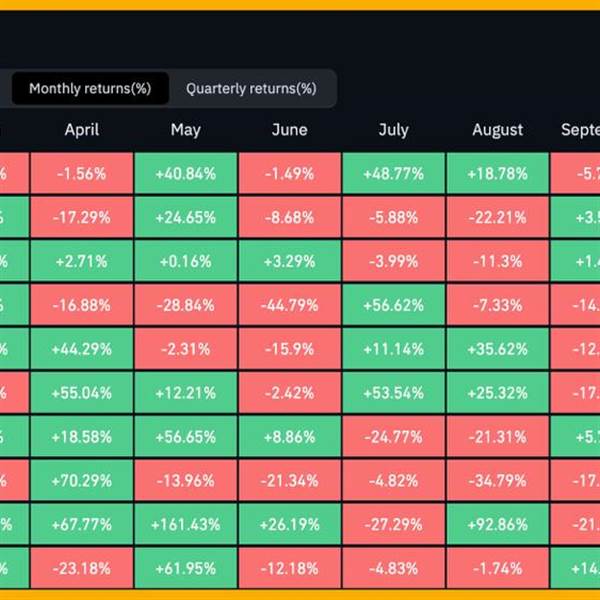Select the +0.16% May cell

tap(185, 261)
